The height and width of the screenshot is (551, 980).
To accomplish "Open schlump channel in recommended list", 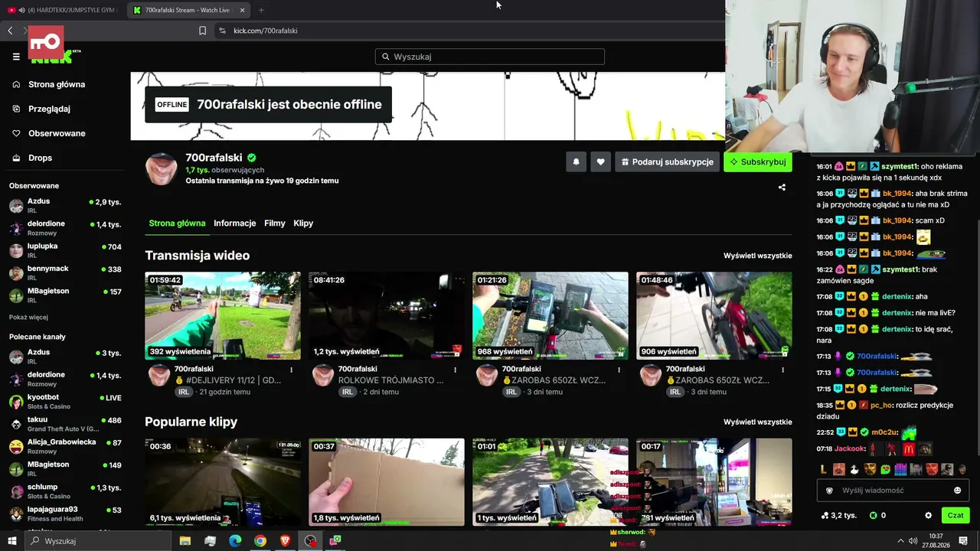I will click(x=65, y=491).
